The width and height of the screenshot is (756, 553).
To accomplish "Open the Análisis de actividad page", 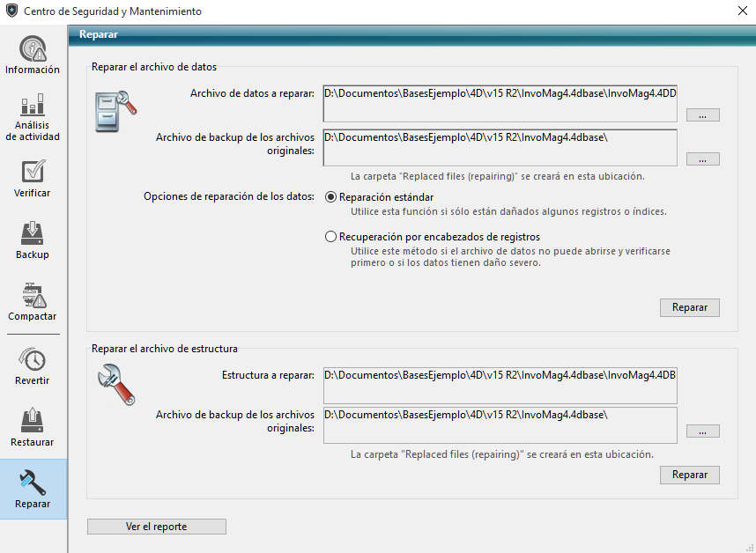I will coord(33,117).
